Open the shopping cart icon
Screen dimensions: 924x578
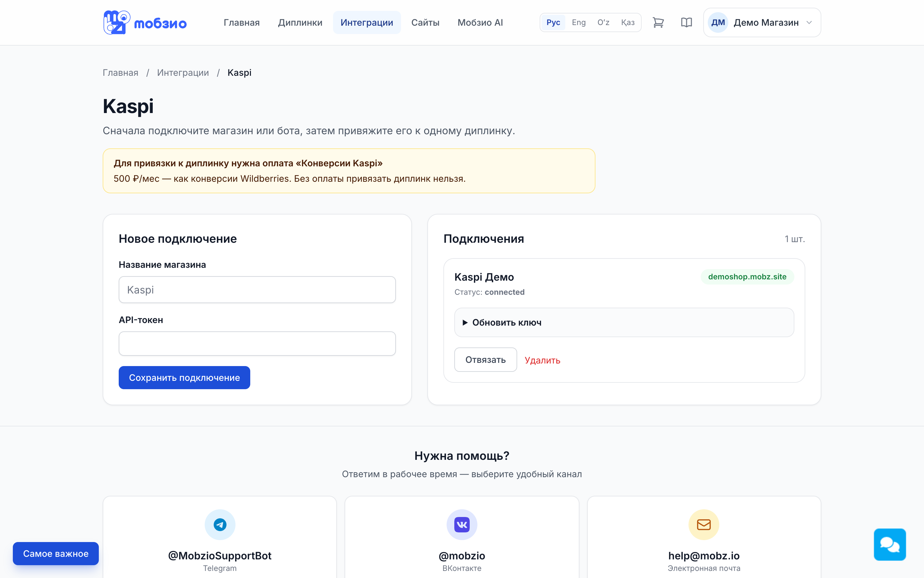(658, 22)
